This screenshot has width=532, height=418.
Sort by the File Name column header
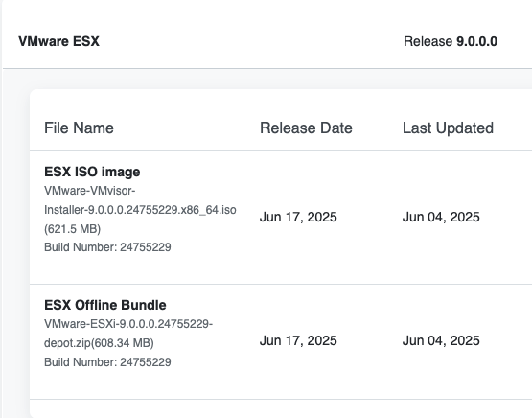[x=79, y=128]
